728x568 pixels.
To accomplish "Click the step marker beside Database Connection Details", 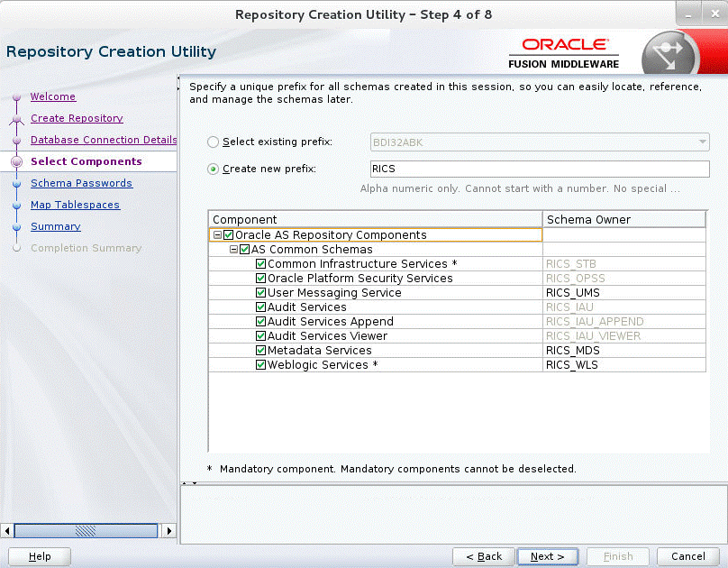I will (x=15, y=140).
